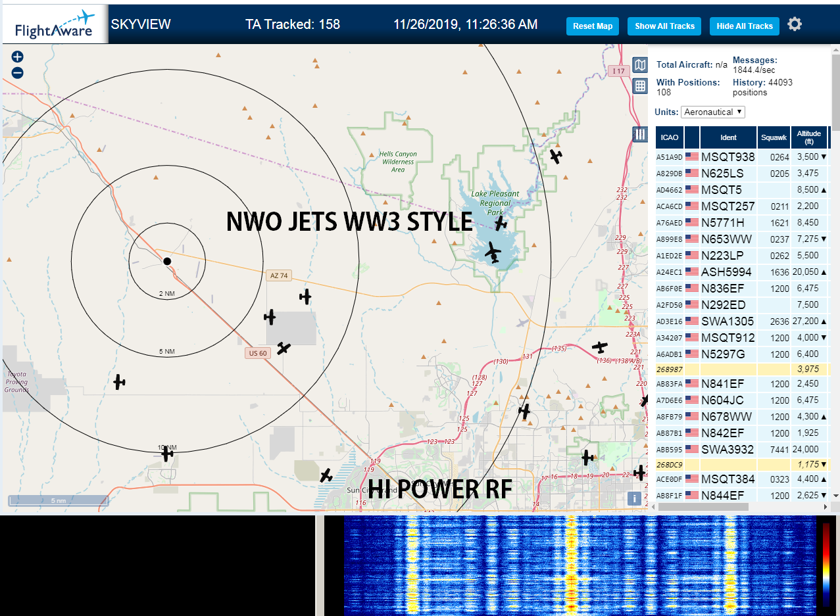This screenshot has width=840, height=616.
Task: Open the Units dropdown set to Aeronautical
Action: click(x=713, y=112)
